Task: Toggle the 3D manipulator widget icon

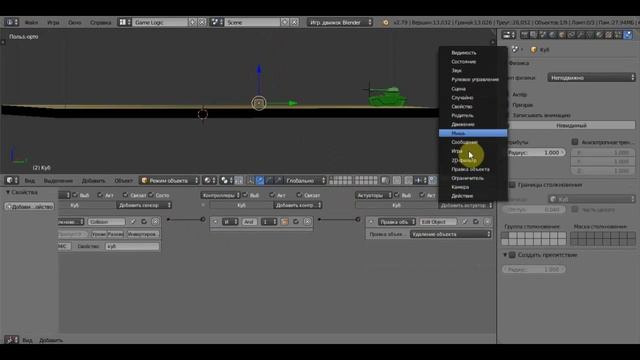Action: pyautogui.click(x=251, y=180)
